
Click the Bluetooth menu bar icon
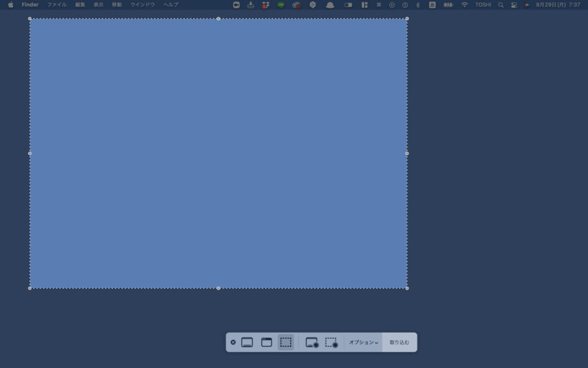pyautogui.click(x=418, y=5)
